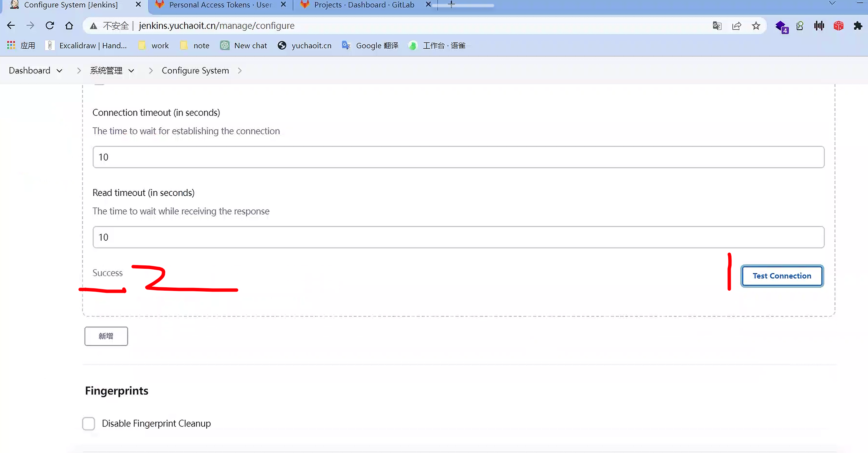
Task: Click the home page icon
Action: coord(69,26)
